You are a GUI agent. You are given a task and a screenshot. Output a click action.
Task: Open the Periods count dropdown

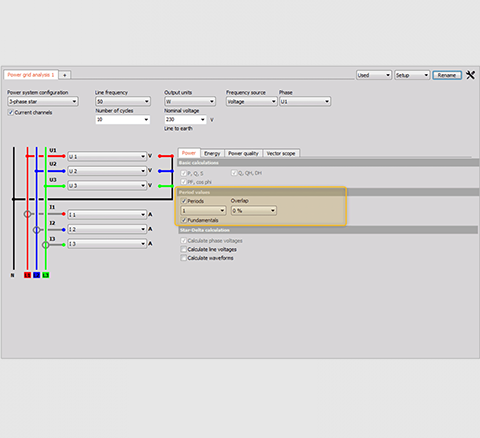click(x=203, y=210)
